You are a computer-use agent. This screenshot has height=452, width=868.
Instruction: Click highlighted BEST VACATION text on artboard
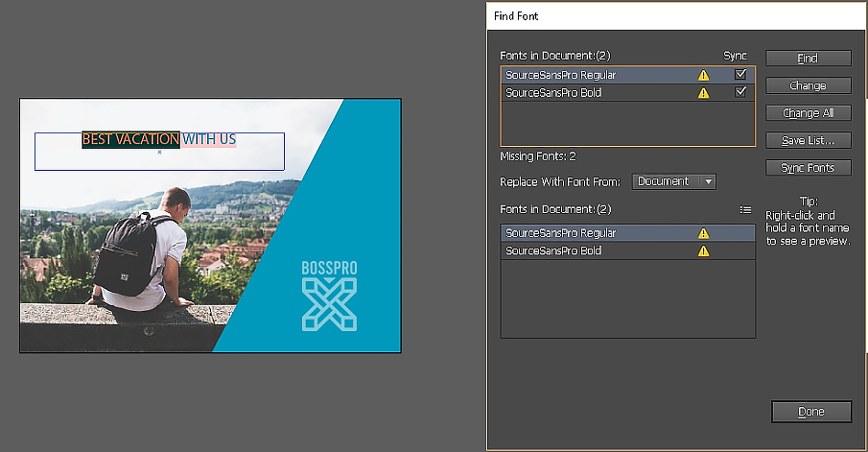tap(130, 139)
